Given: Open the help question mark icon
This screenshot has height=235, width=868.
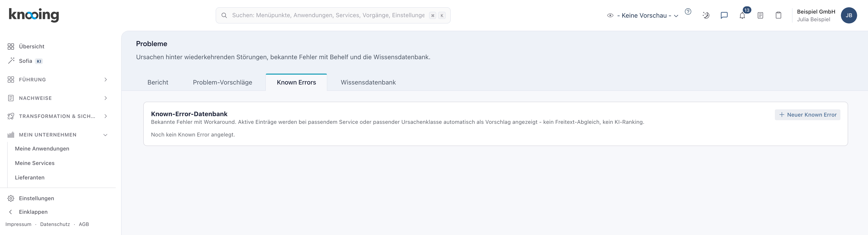Looking at the screenshot, I should pos(688,12).
